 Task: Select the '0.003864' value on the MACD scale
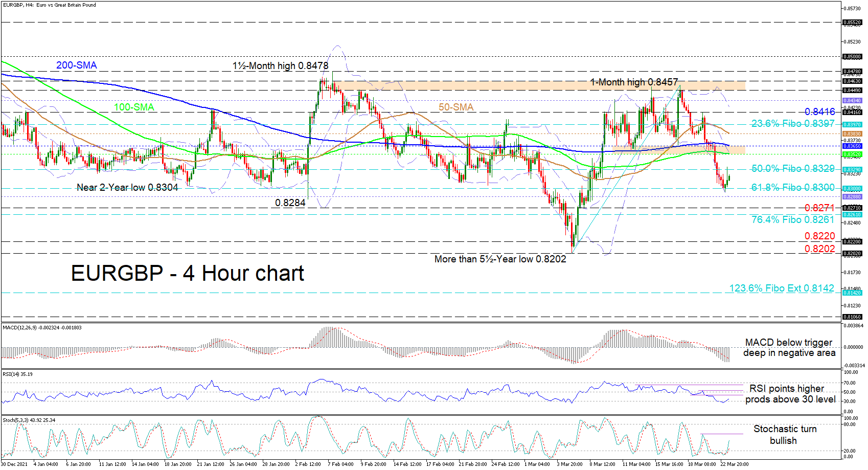[x=854, y=326]
